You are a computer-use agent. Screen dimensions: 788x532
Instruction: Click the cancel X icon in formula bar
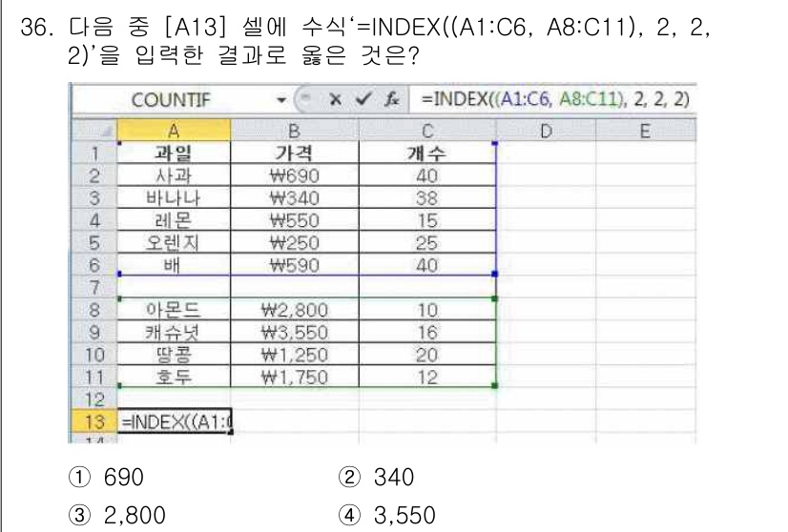tap(335, 99)
